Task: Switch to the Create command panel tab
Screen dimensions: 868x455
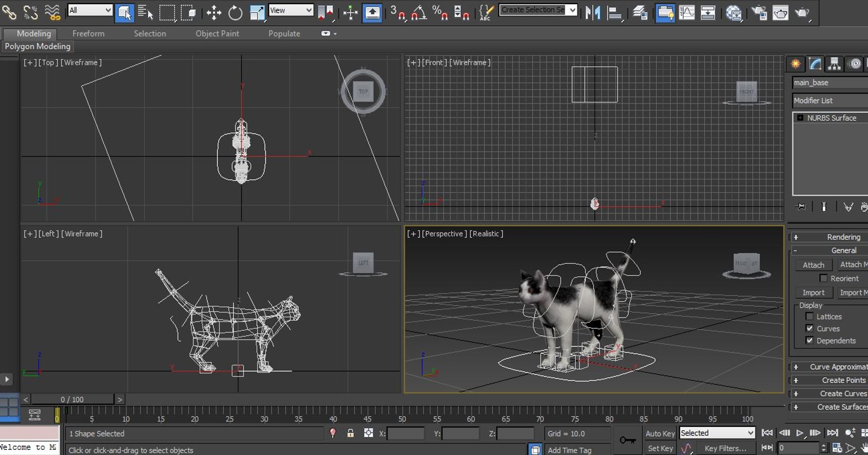Action: point(795,64)
